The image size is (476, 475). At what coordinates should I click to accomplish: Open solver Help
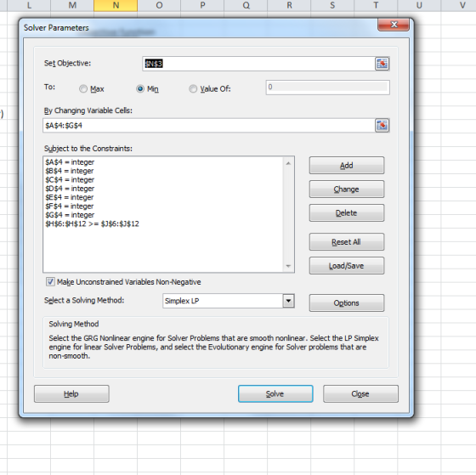[x=71, y=393]
